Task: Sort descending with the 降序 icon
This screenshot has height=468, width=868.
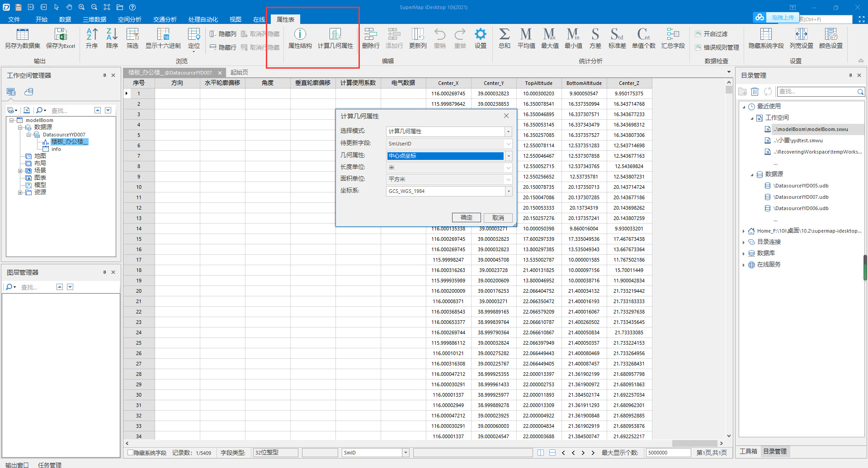Action: (x=112, y=34)
